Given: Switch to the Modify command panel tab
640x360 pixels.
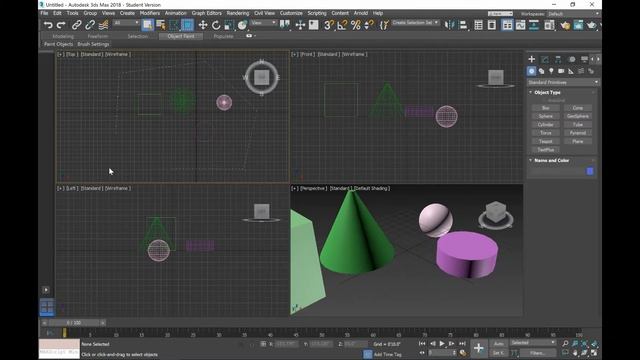Looking at the screenshot, I should point(545,60).
